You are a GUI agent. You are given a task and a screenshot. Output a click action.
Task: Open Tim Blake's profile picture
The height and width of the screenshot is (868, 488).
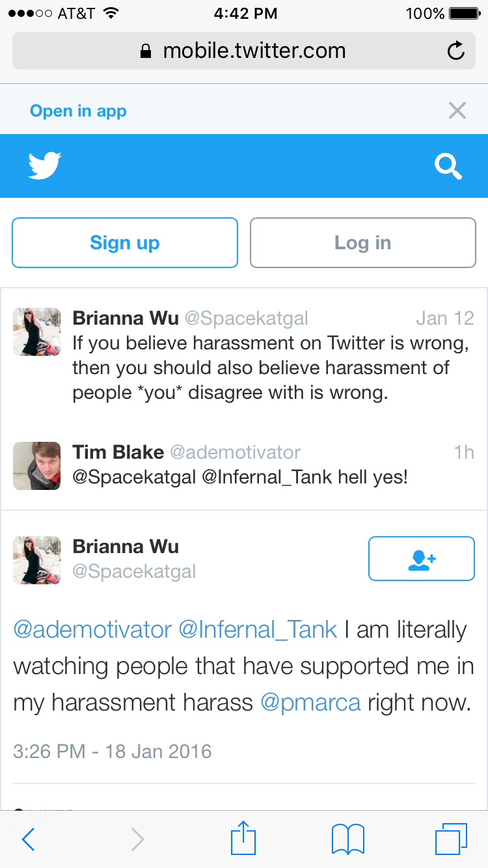pyautogui.click(x=36, y=466)
